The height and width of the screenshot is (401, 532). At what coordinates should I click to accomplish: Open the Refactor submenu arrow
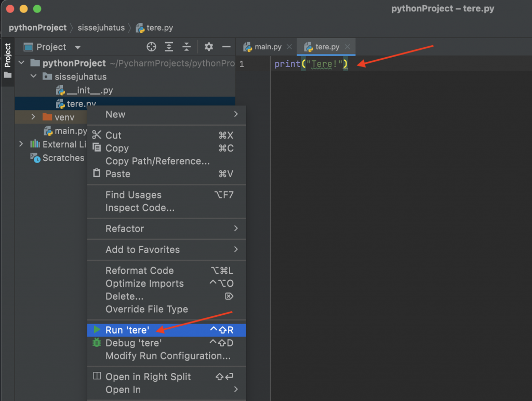pyautogui.click(x=236, y=229)
